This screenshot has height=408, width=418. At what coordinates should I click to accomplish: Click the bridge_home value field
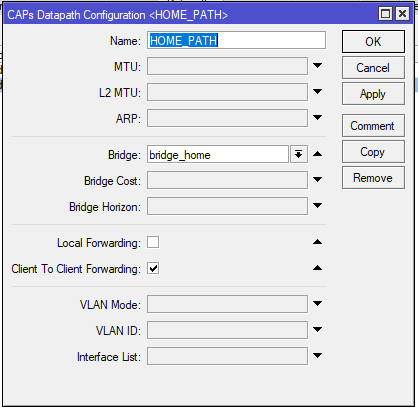click(x=218, y=154)
